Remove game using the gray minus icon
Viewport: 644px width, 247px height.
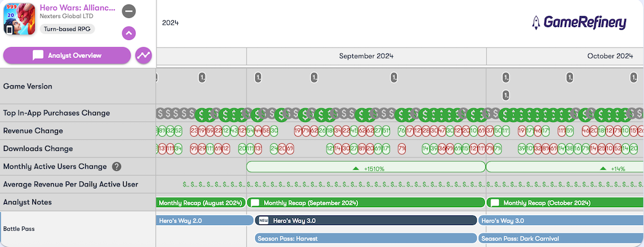click(x=129, y=11)
